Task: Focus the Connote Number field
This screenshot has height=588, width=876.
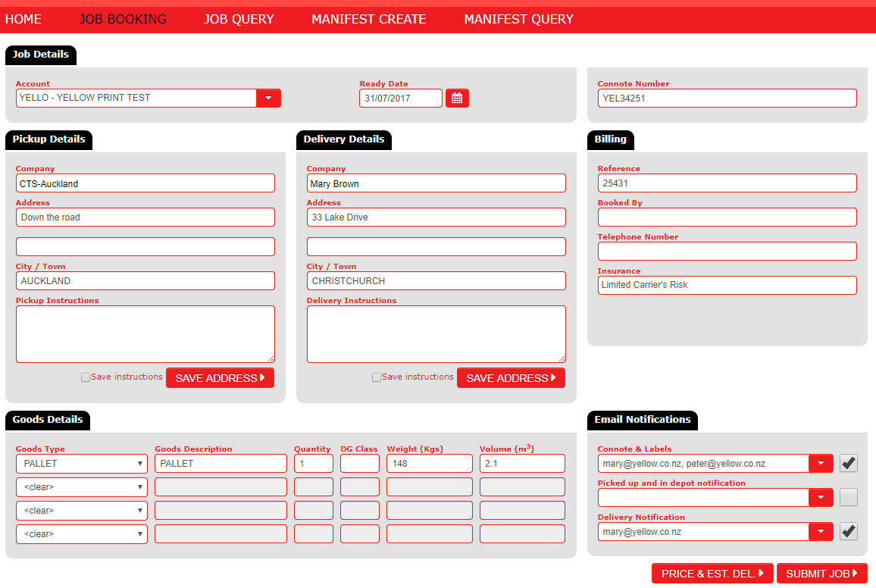Action: tap(727, 99)
